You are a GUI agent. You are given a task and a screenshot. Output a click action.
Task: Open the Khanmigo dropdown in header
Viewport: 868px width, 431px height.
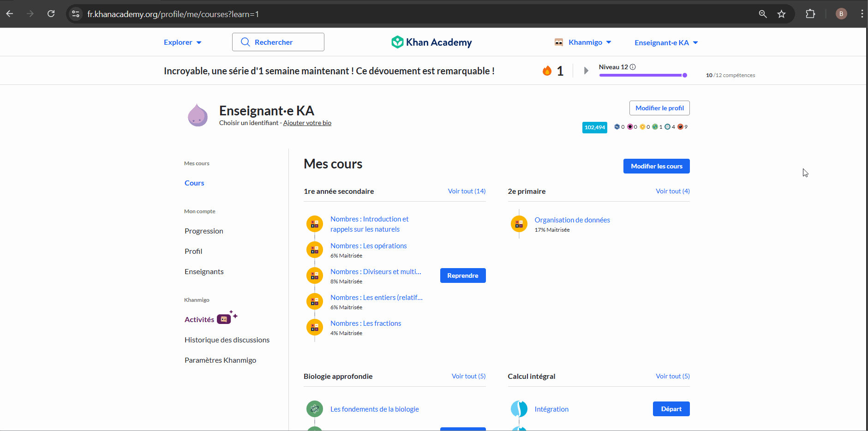click(x=583, y=42)
